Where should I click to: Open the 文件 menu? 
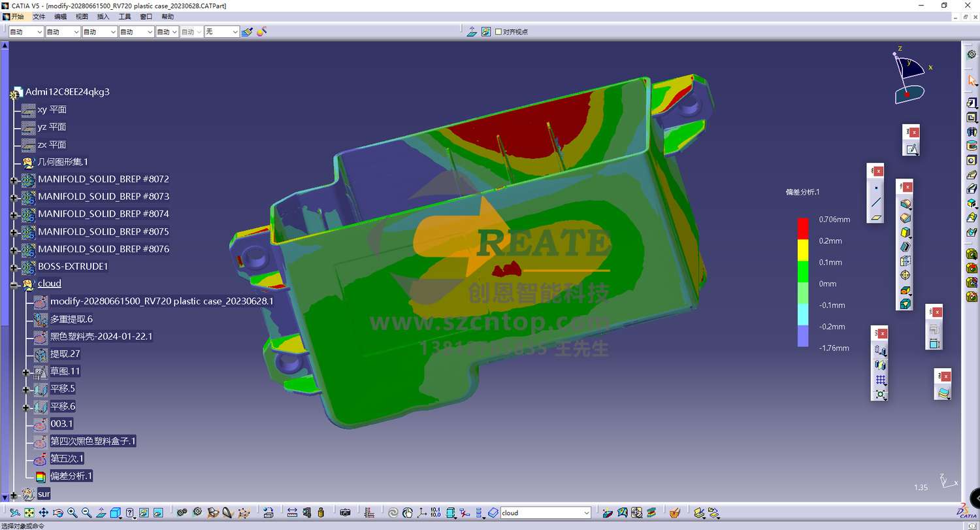pyautogui.click(x=39, y=16)
